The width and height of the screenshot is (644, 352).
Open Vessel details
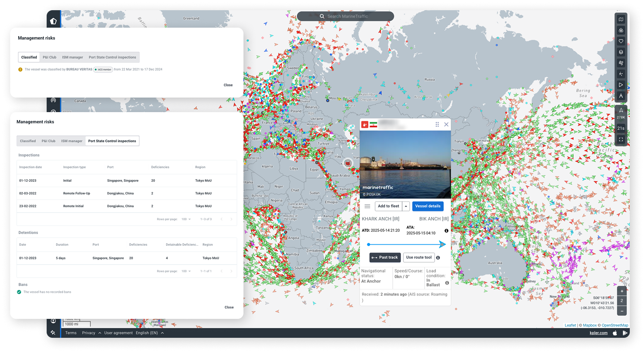coord(428,206)
